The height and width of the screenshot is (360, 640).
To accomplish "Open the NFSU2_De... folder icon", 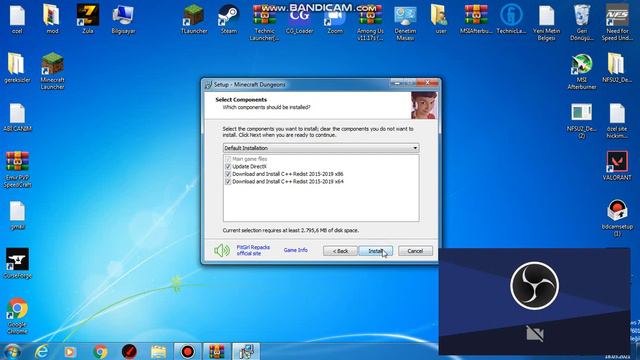I will click(617, 68).
